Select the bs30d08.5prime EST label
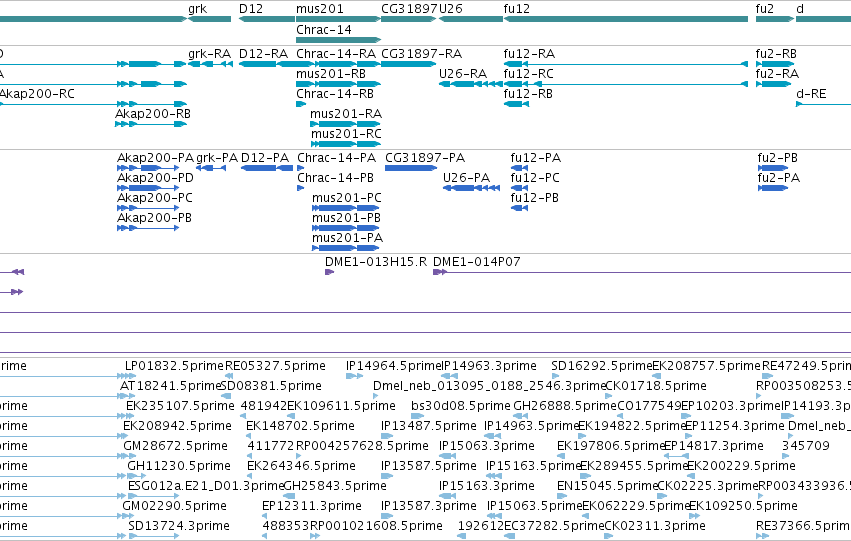This screenshot has width=851, height=541. tap(461, 406)
